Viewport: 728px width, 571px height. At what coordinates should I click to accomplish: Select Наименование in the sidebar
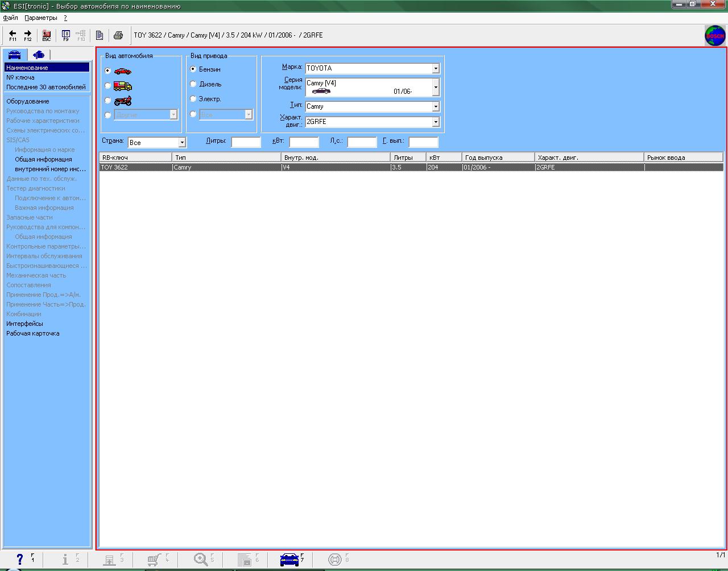[47, 68]
